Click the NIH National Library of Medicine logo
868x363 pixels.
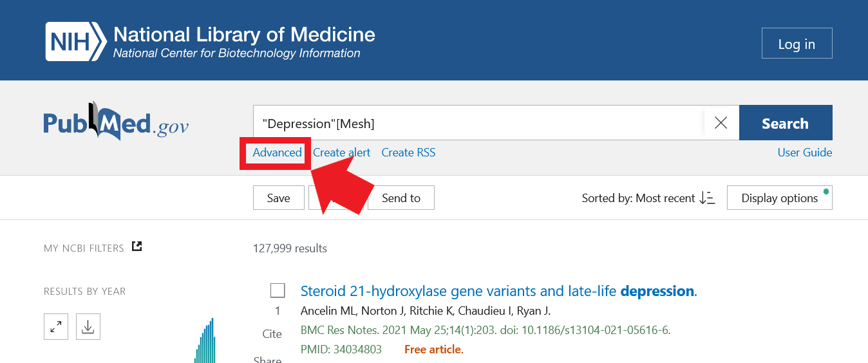210,41
